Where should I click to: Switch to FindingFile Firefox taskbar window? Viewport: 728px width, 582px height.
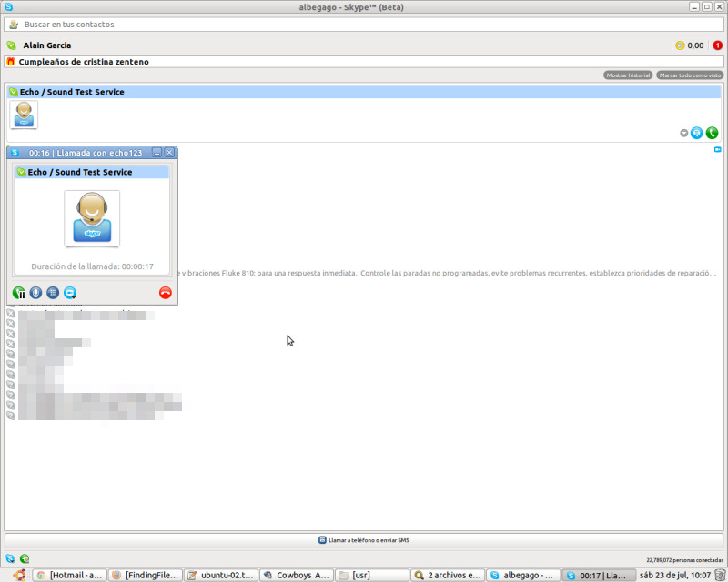(x=146, y=575)
